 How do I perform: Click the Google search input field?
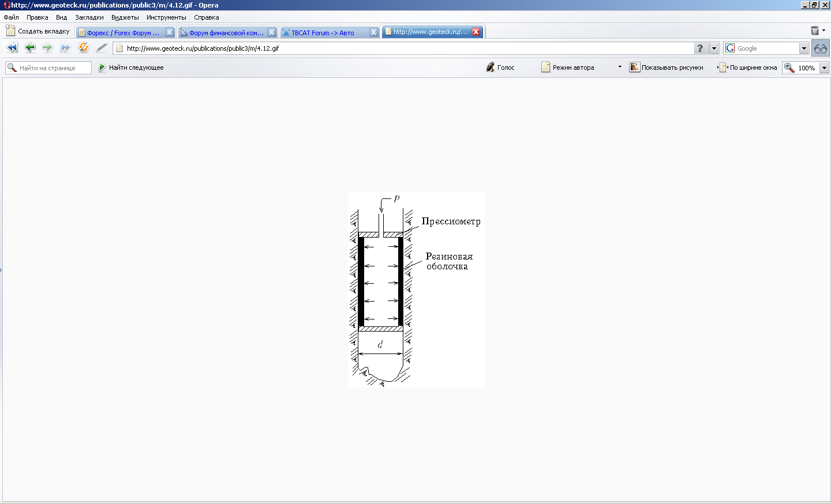point(768,48)
